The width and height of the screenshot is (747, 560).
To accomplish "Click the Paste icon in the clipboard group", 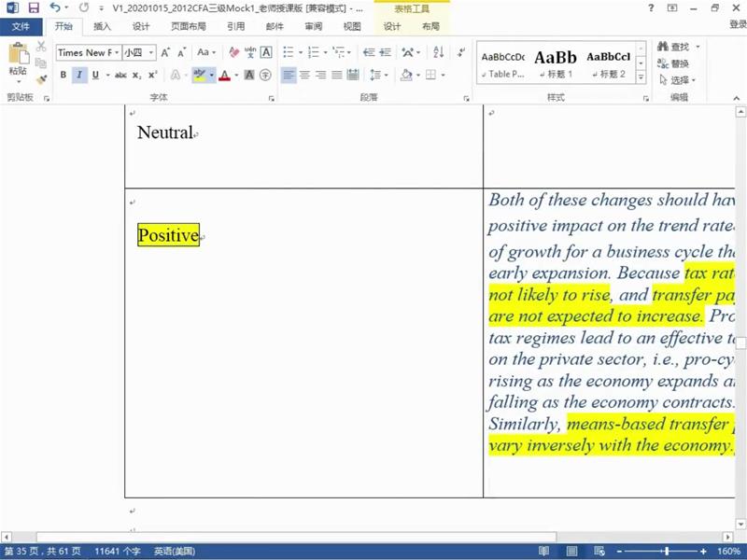I will (x=18, y=58).
